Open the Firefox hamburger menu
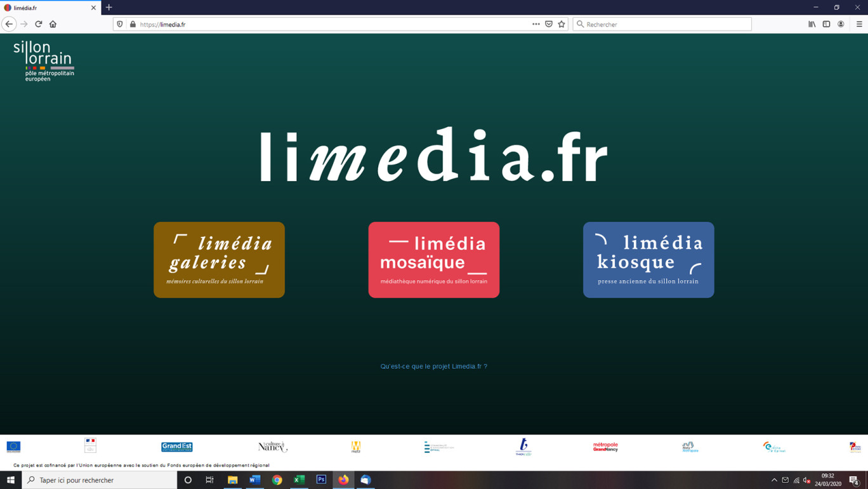868x489 pixels. 859,24
